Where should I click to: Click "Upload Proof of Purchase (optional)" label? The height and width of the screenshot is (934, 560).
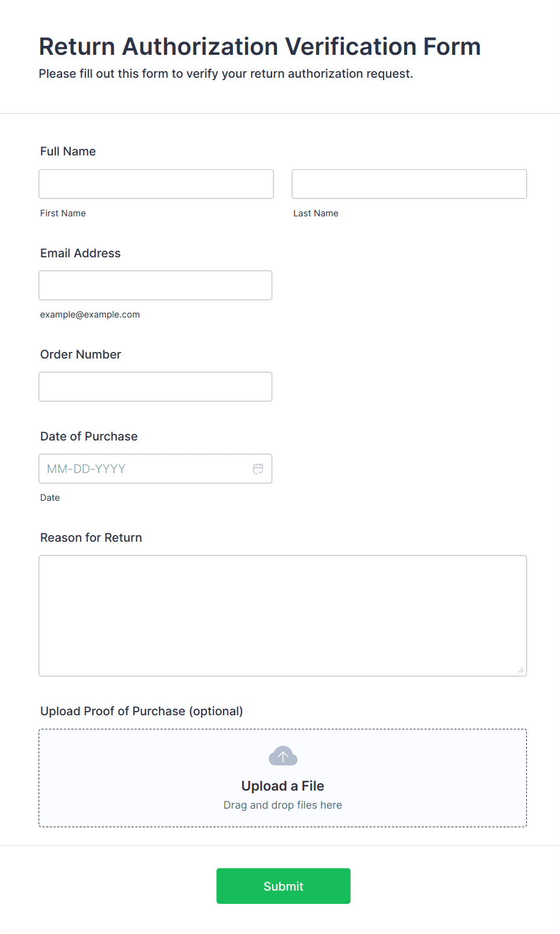(142, 711)
